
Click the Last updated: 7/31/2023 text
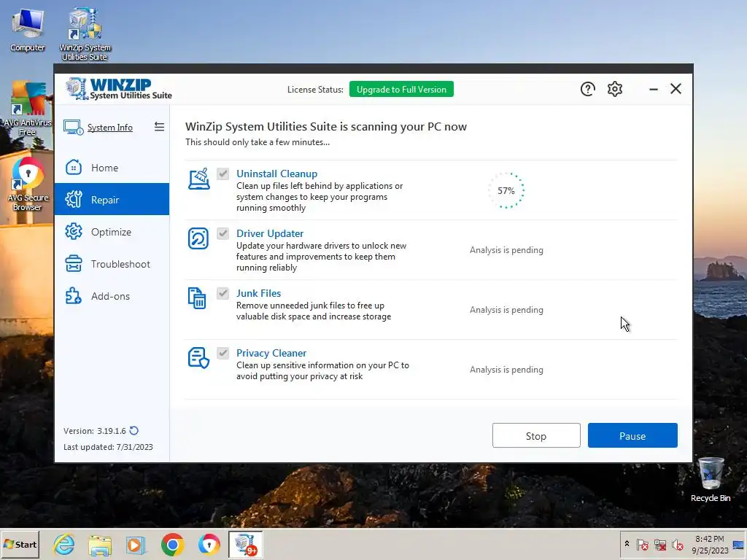pos(108,447)
